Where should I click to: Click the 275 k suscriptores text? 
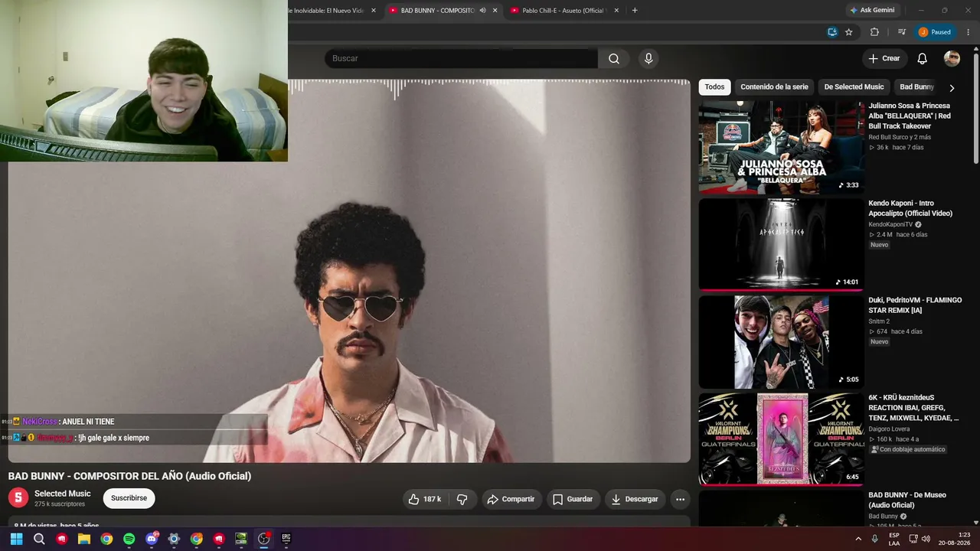click(x=60, y=504)
